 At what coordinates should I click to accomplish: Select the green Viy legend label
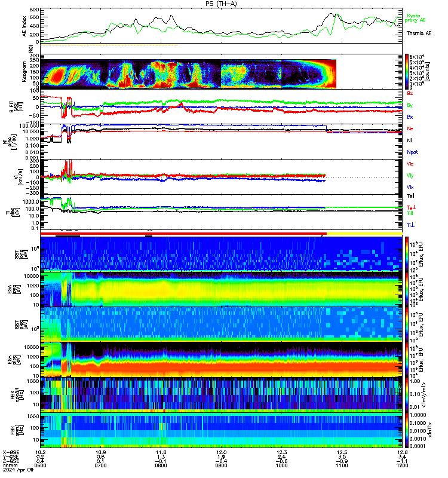click(410, 176)
